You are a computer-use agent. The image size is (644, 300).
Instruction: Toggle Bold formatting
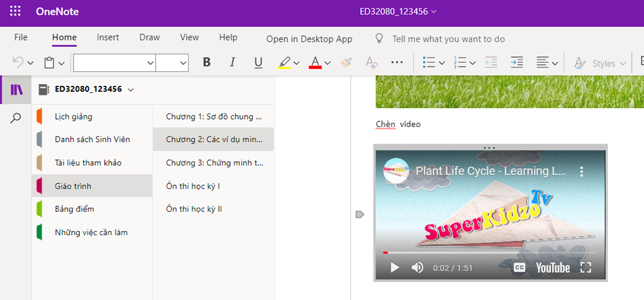[207, 63]
